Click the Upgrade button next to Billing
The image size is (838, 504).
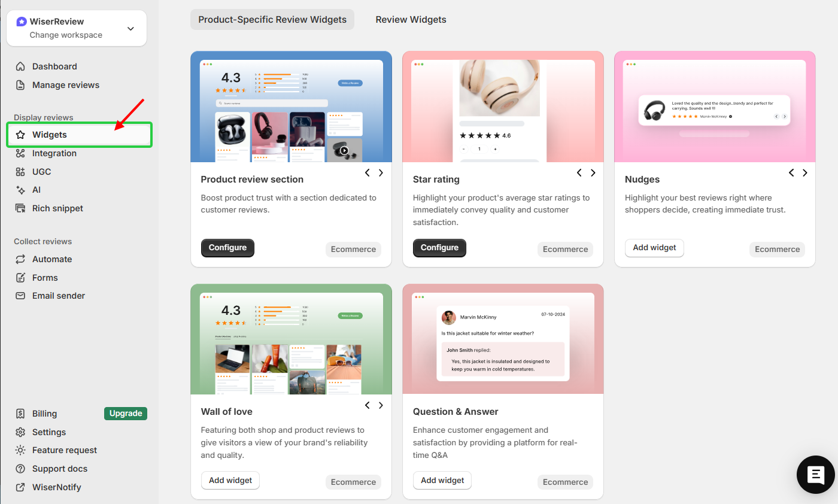pyautogui.click(x=125, y=413)
